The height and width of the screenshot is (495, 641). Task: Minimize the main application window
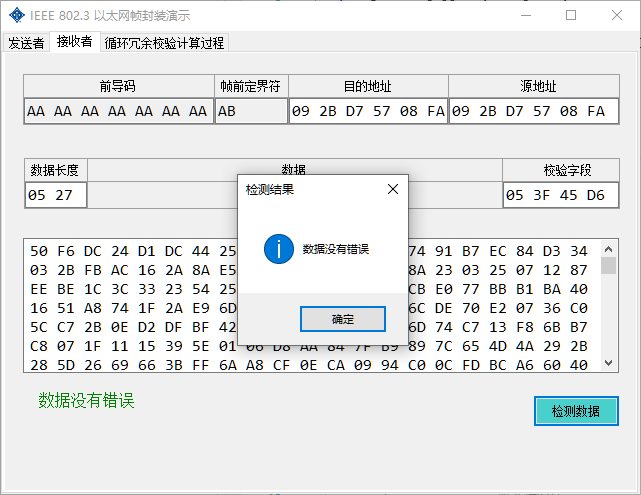point(524,15)
